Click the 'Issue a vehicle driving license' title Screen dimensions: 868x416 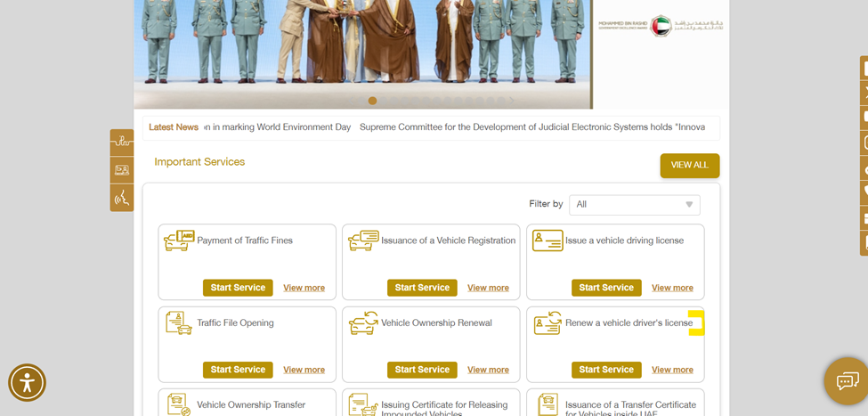(x=624, y=241)
